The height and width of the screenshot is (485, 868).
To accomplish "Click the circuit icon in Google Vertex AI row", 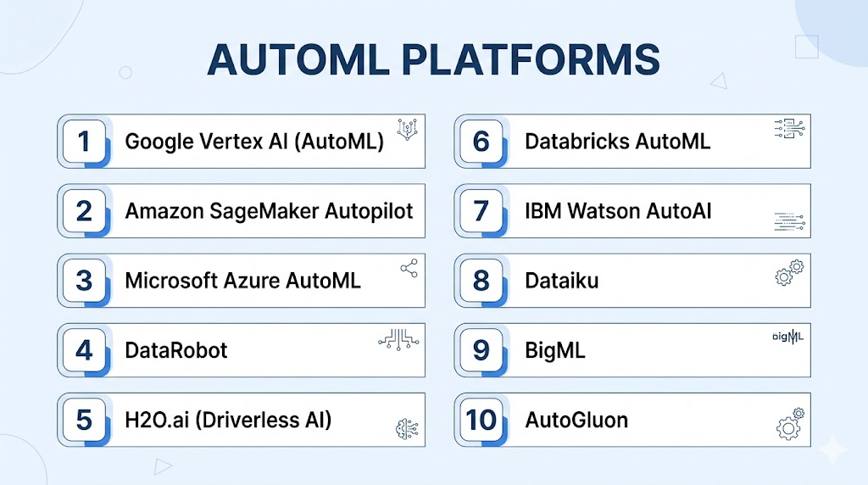I will tap(409, 129).
